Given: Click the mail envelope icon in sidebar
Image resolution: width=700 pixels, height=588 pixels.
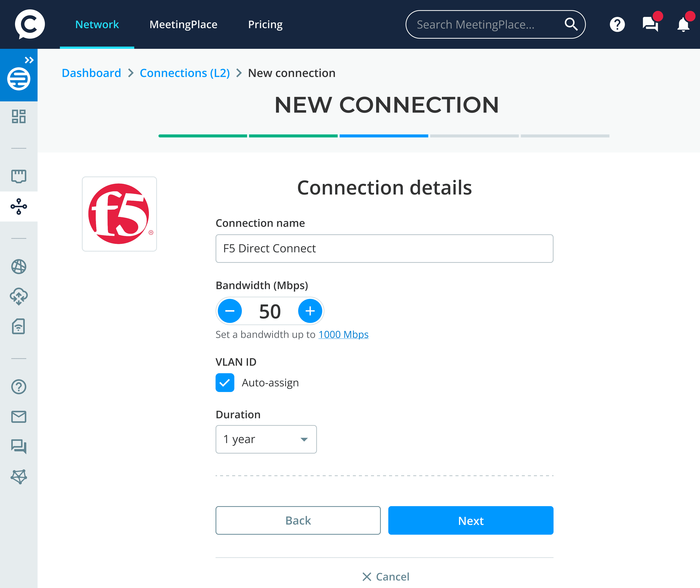Looking at the screenshot, I should pos(19,417).
